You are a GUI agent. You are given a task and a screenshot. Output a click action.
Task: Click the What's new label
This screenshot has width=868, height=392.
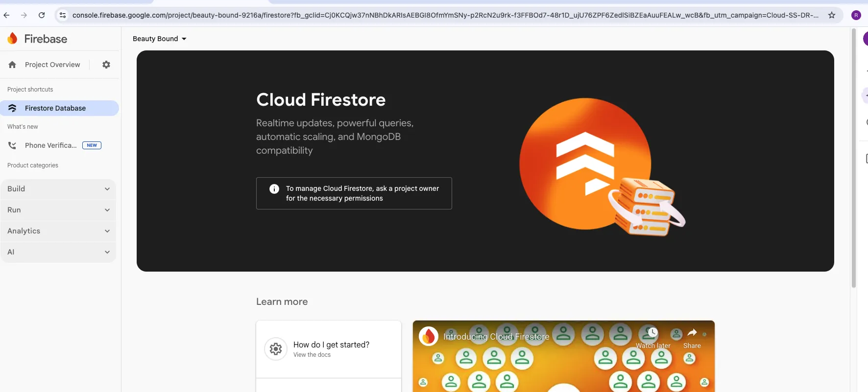point(23,127)
